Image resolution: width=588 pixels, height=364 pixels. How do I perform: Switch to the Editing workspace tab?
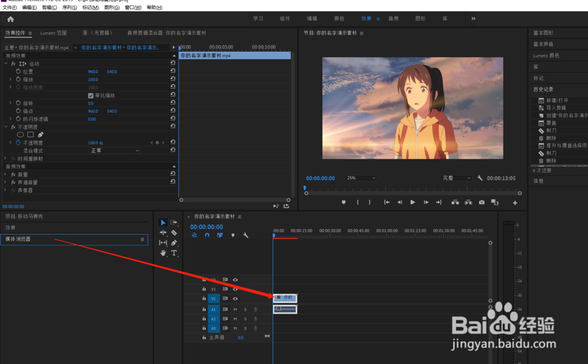pos(312,18)
